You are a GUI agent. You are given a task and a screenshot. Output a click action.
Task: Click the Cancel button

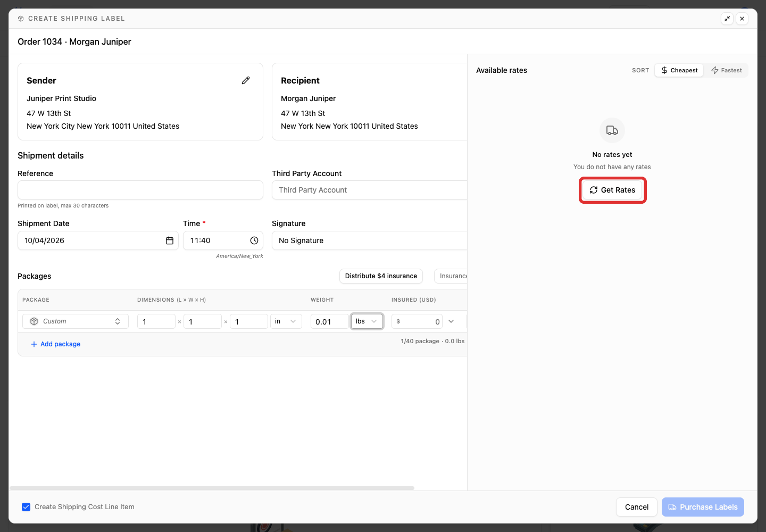637,507
